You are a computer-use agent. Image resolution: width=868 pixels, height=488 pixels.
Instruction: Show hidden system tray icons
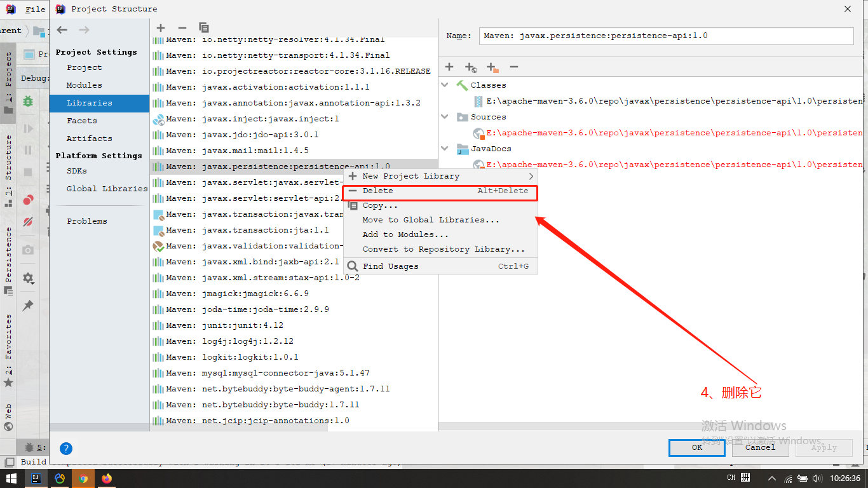click(x=771, y=478)
